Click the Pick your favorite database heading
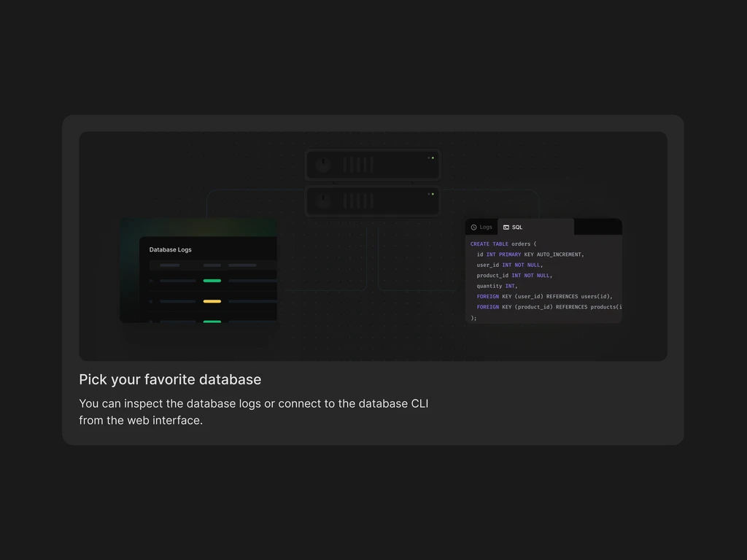The image size is (747, 560). [x=170, y=379]
